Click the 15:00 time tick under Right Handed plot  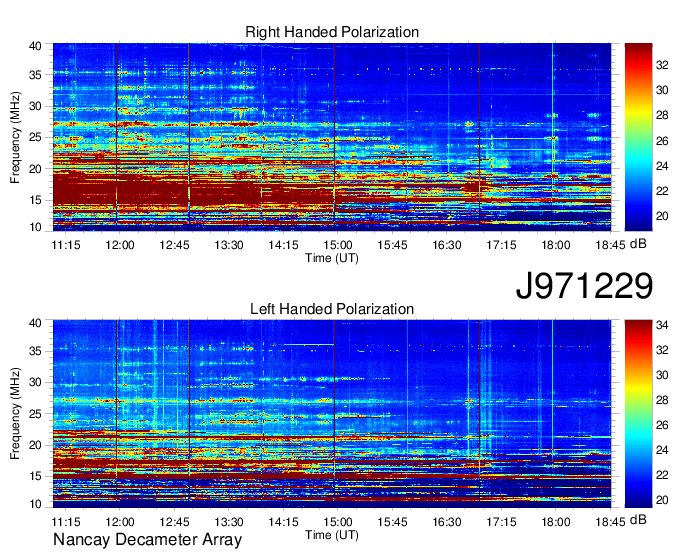(338, 245)
